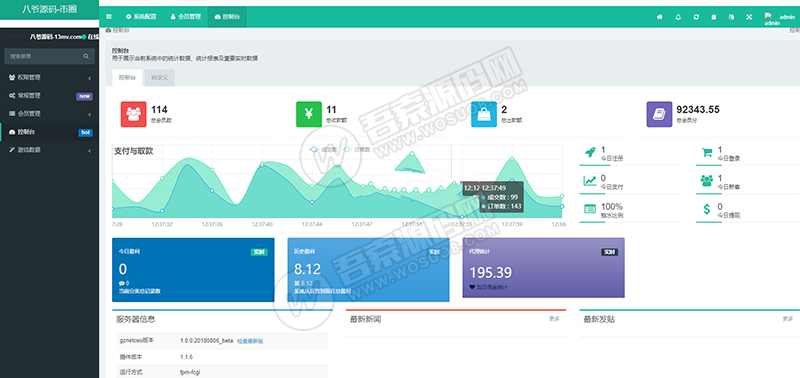Go to home via house icon
Viewport: 800px width, 378px height.
point(660,17)
